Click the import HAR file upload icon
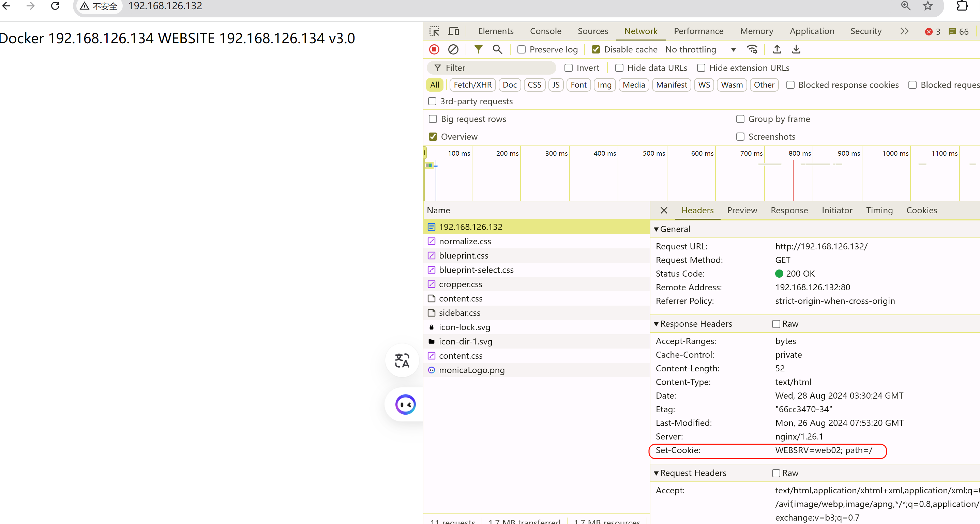Screen dimensions: 980x524 [777, 49]
